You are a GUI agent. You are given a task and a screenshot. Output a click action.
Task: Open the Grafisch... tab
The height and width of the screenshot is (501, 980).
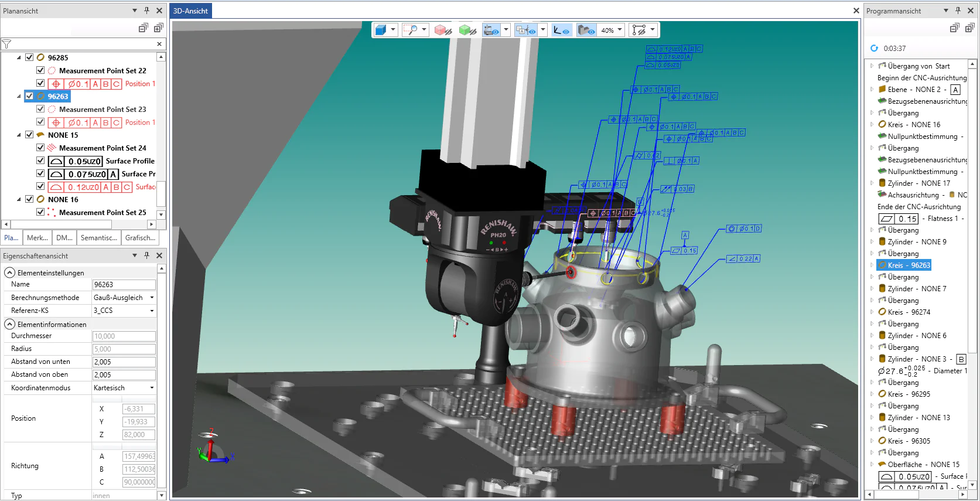click(x=140, y=238)
